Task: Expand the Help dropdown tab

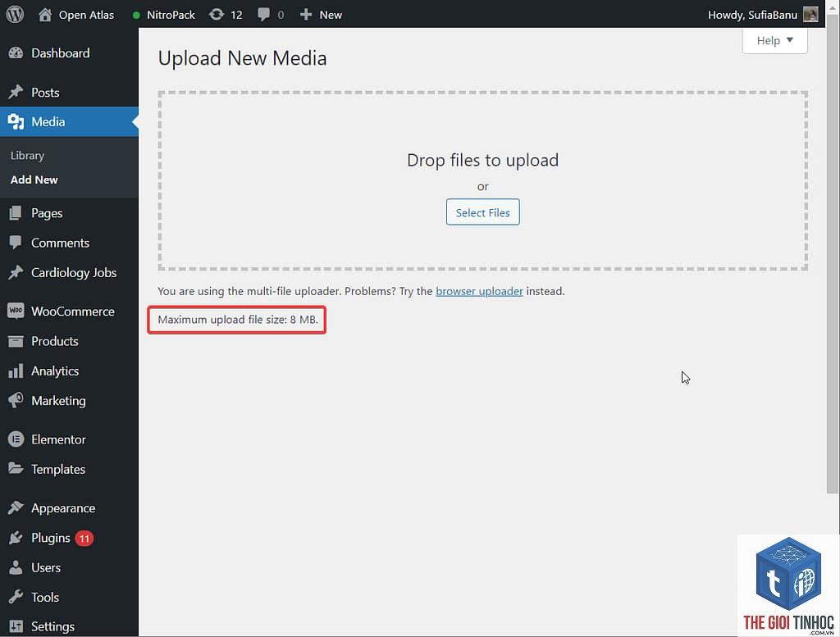Action: (774, 41)
